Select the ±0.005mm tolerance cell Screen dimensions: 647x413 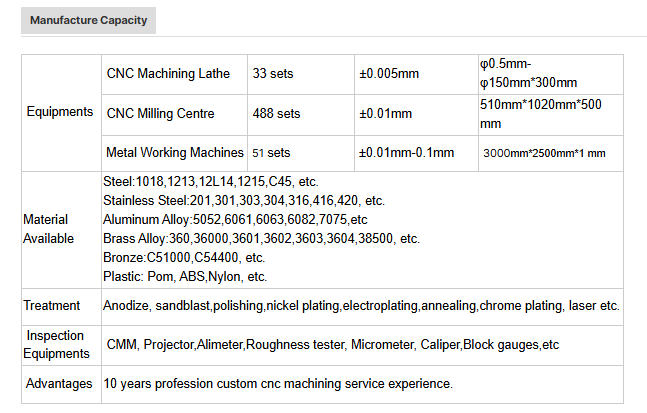(416, 74)
